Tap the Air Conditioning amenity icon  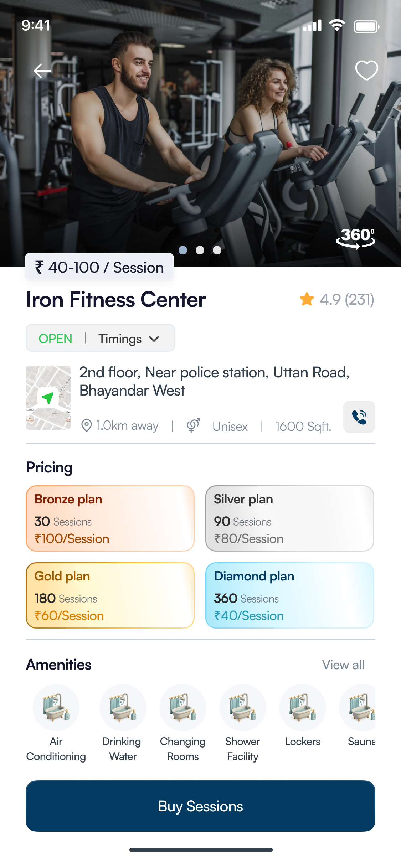click(56, 708)
